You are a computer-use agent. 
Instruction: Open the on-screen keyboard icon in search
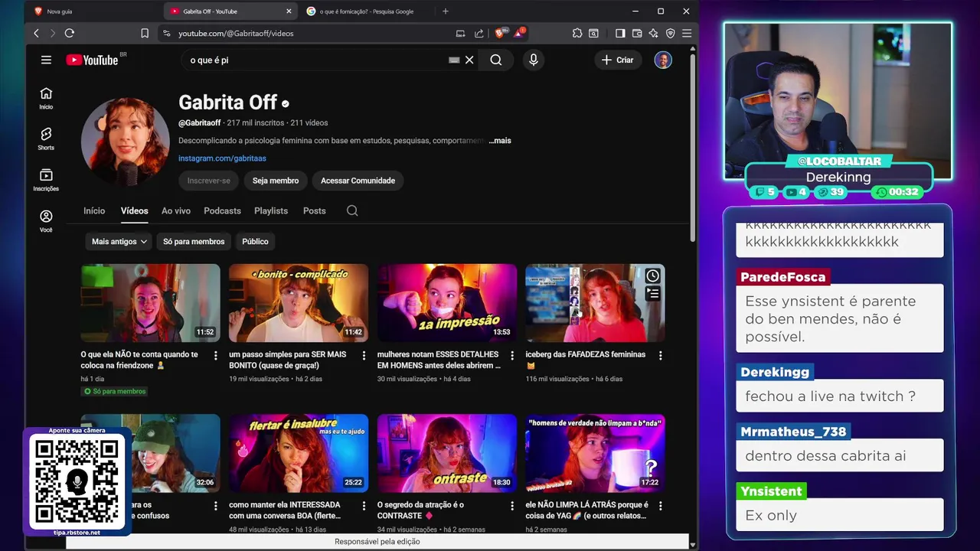[x=454, y=60]
